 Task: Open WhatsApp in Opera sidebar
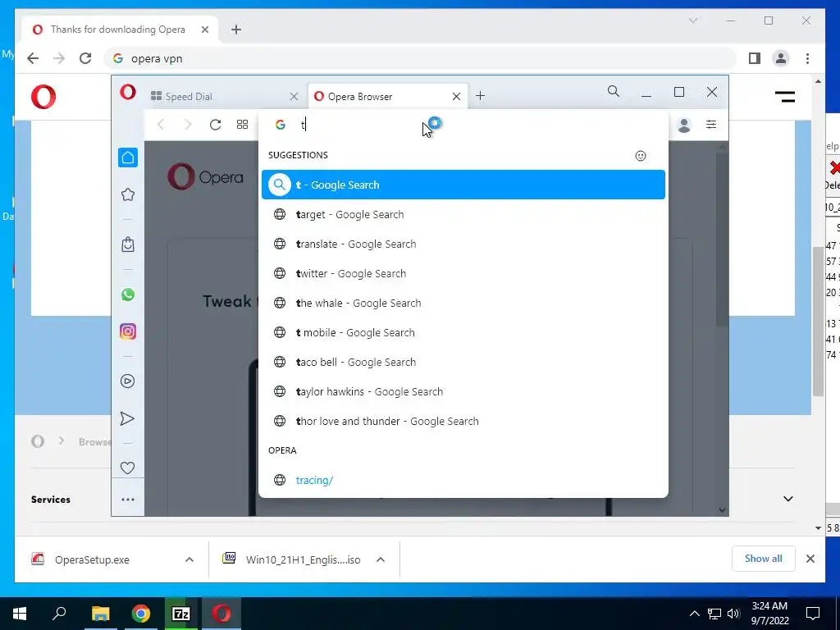pyautogui.click(x=127, y=294)
